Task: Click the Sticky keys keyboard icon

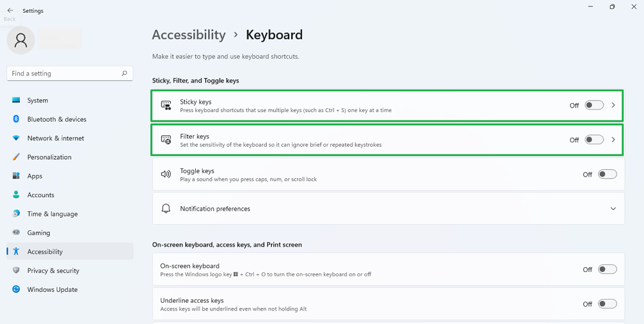Action: pos(166,106)
